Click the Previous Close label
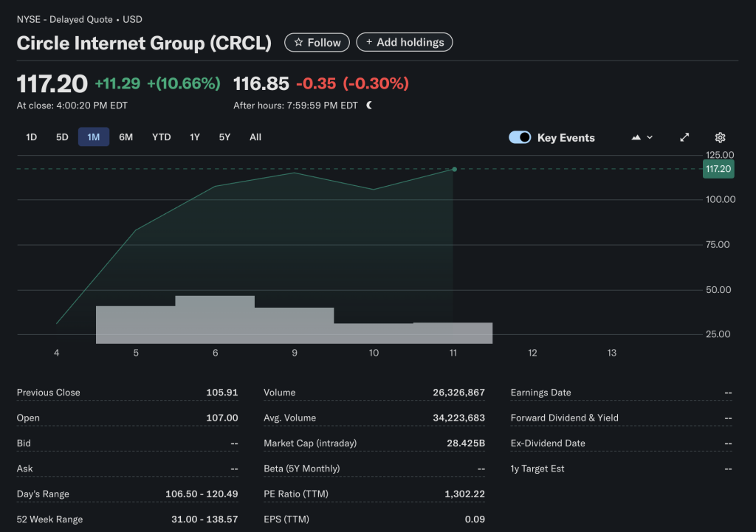The width and height of the screenshot is (756, 532). point(48,393)
